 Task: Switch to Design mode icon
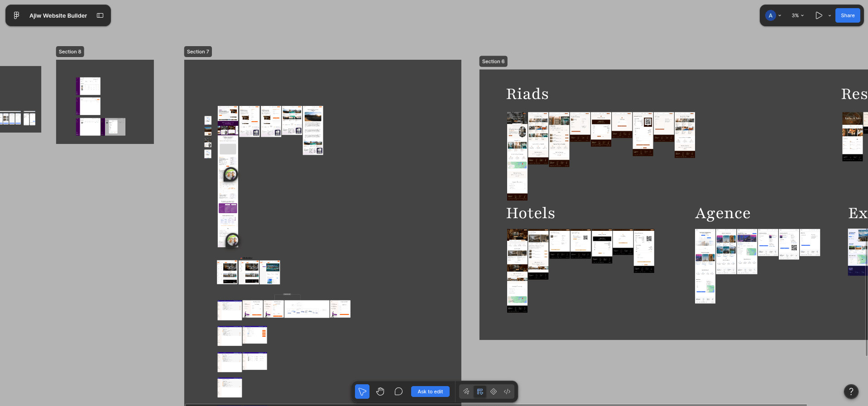(480, 392)
